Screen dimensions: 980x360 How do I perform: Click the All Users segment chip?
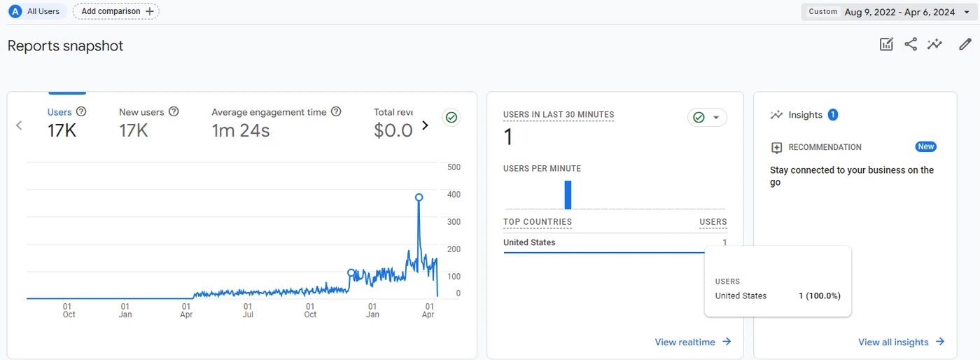(x=36, y=11)
